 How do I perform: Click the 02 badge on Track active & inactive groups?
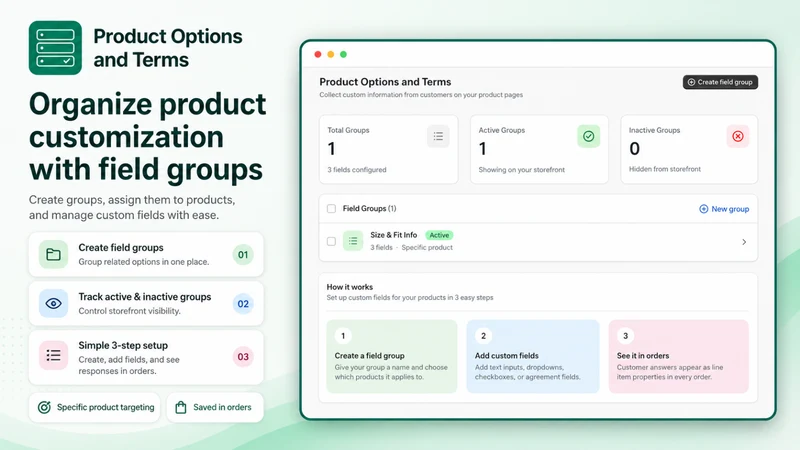tap(243, 304)
